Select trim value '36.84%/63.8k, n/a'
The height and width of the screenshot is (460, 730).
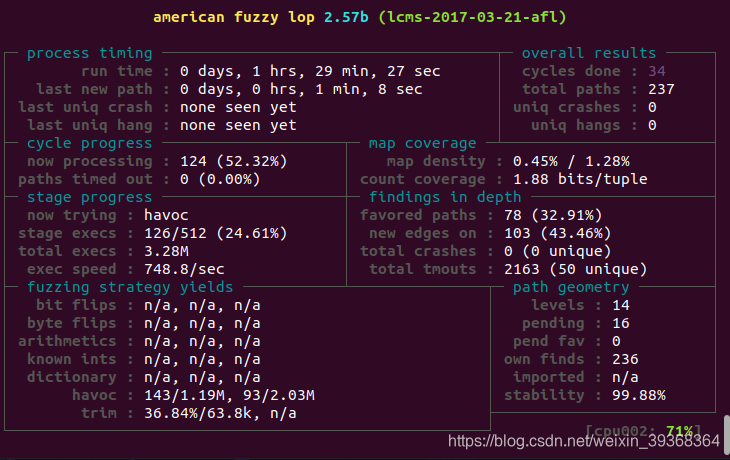(x=220, y=413)
